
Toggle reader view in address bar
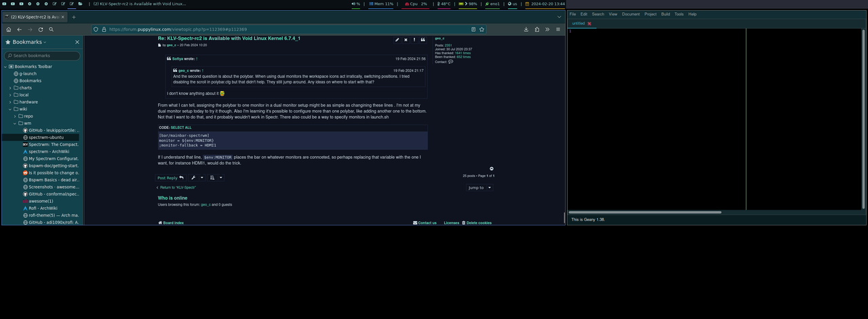click(473, 29)
